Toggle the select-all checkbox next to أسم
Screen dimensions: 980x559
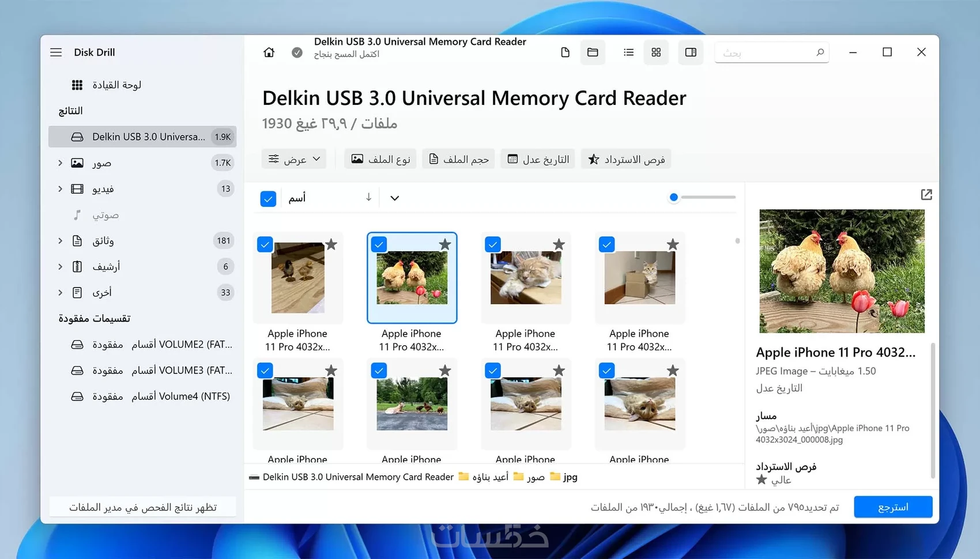(x=268, y=199)
